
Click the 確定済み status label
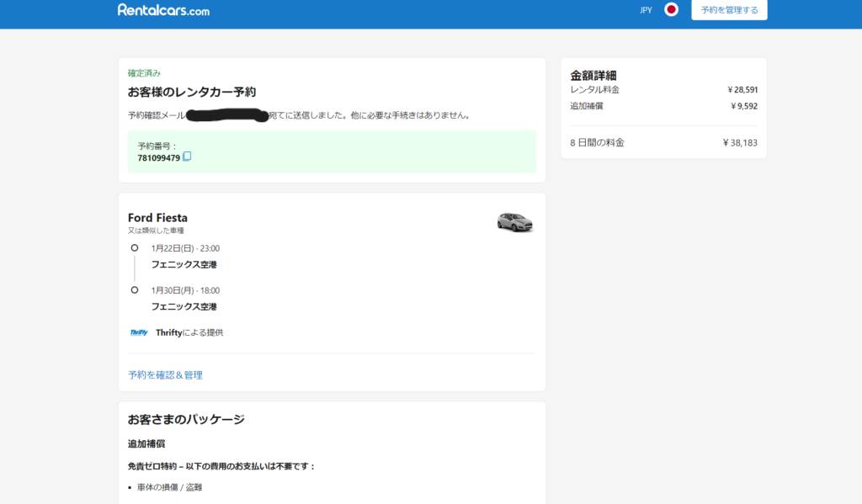coord(144,73)
